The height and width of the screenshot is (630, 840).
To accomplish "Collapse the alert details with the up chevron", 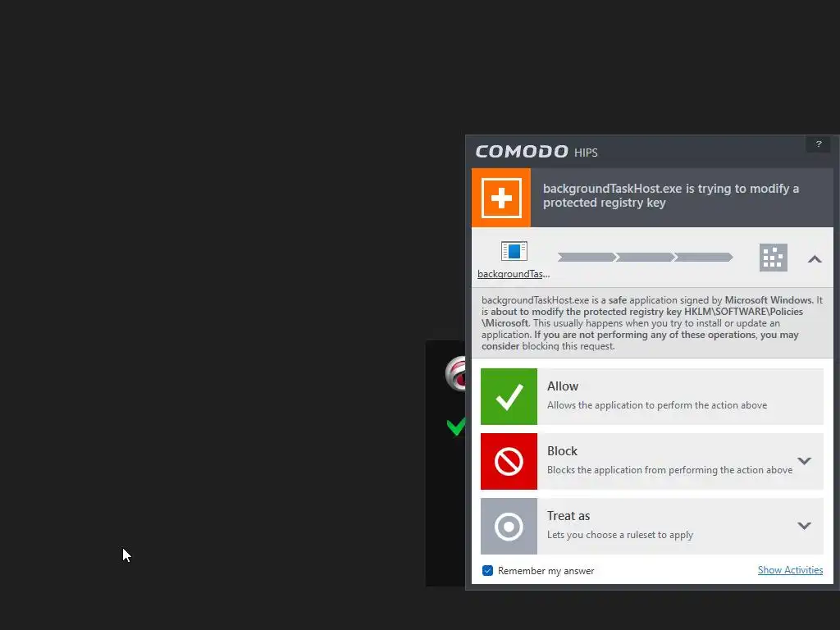I will tap(815, 259).
